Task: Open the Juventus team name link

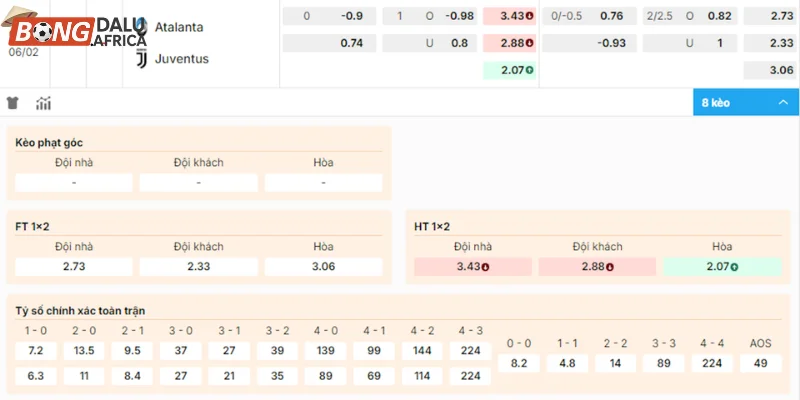Action: click(x=181, y=58)
